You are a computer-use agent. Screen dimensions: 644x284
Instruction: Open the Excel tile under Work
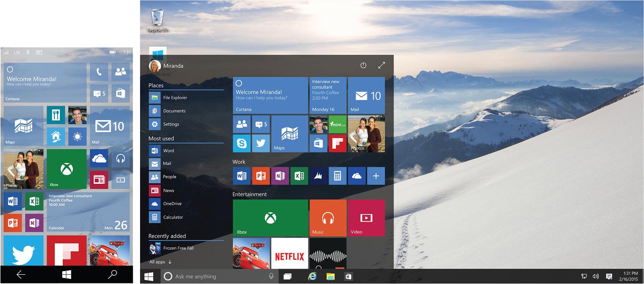(x=299, y=176)
